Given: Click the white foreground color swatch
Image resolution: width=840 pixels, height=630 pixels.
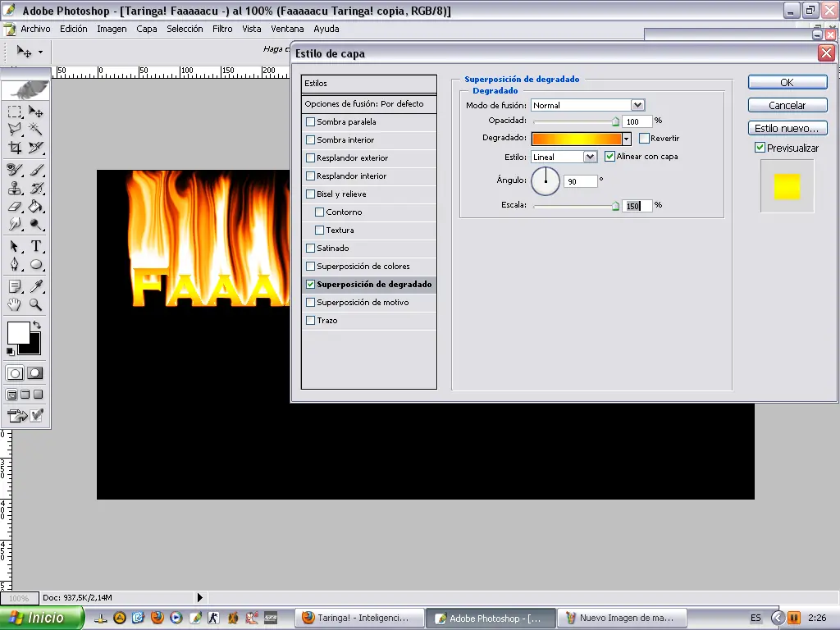Looking at the screenshot, I should coord(18,332).
